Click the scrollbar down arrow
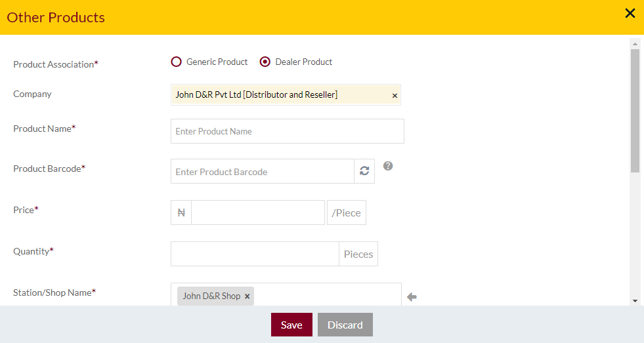The height and width of the screenshot is (343, 644). [635, 301]
